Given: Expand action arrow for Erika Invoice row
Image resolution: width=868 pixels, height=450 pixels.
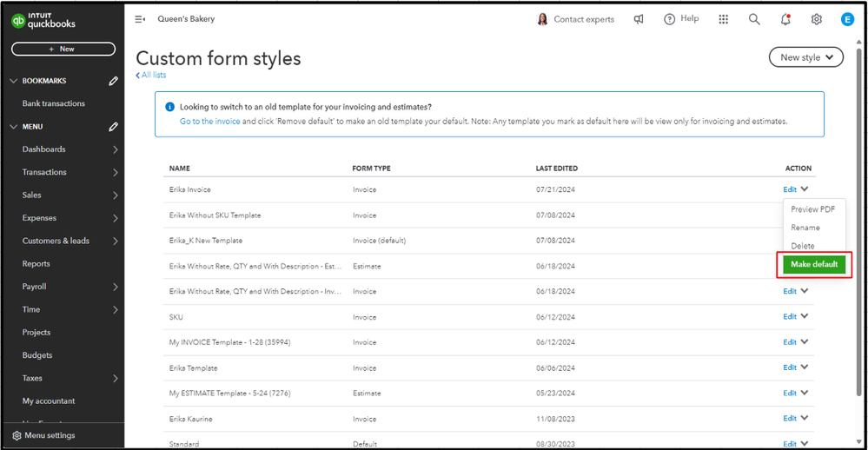Looking at the screenshot, I should pyautogui.click(x=805, y=189).
